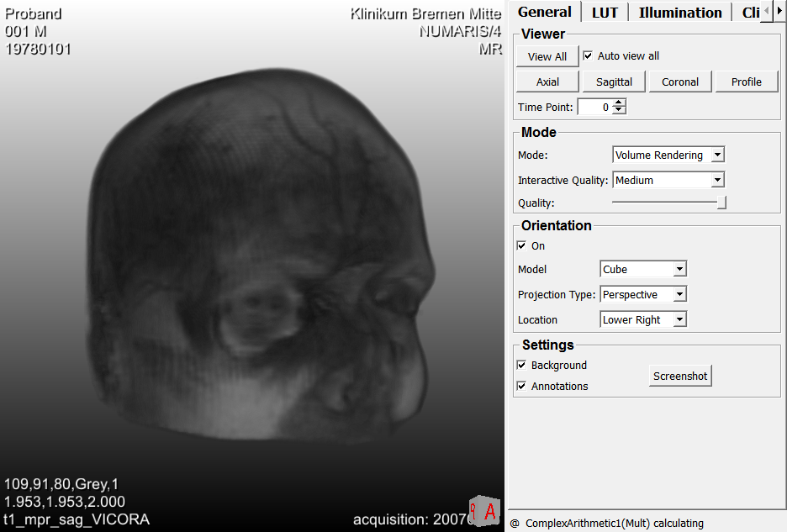Click the Time Point input field
The height and width of the screenshot is (532, 787).
[595, 107]
